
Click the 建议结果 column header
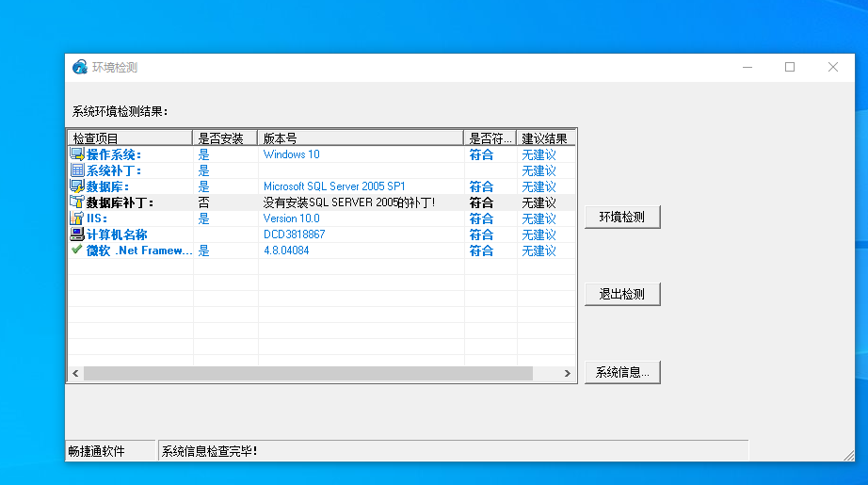coord(546,137)
